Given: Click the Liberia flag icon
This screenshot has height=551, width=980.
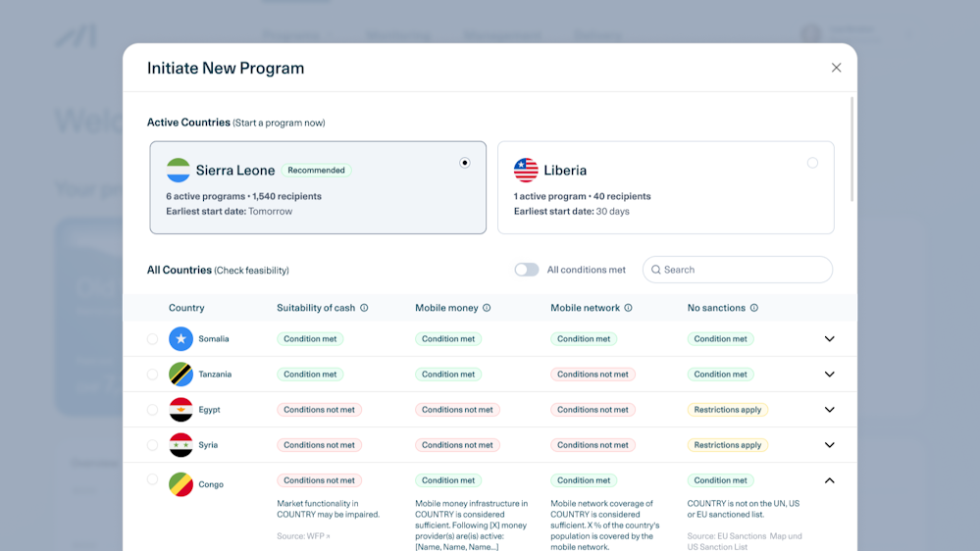Looking at the screenshot, I should pyautogui.click(x=526, y=171).
